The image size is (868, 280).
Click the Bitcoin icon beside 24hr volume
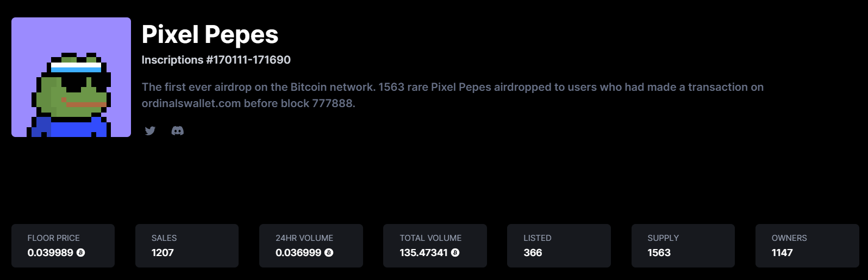pos(329,253)
